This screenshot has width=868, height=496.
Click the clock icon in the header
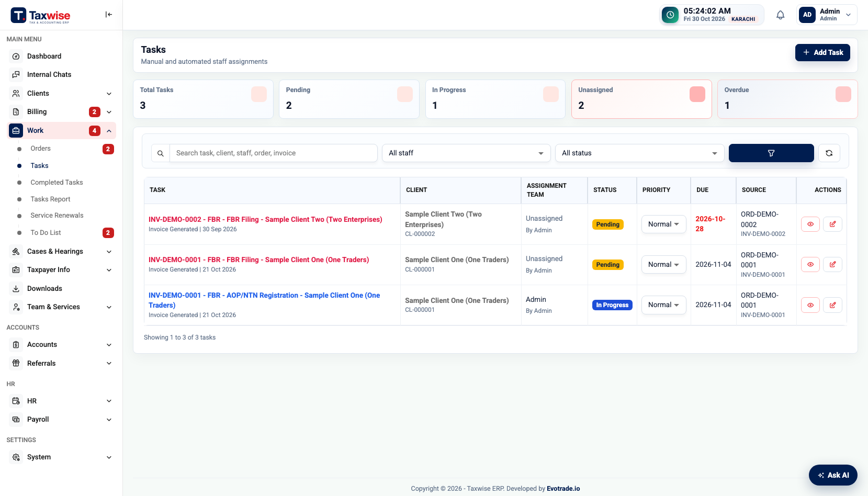[x=670, y=15]
